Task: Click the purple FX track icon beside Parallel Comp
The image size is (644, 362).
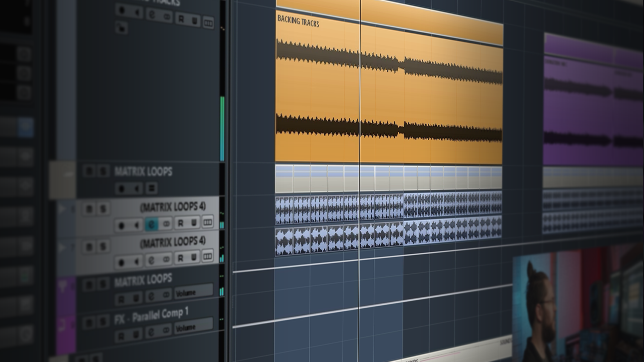Action: pos(62,326)
